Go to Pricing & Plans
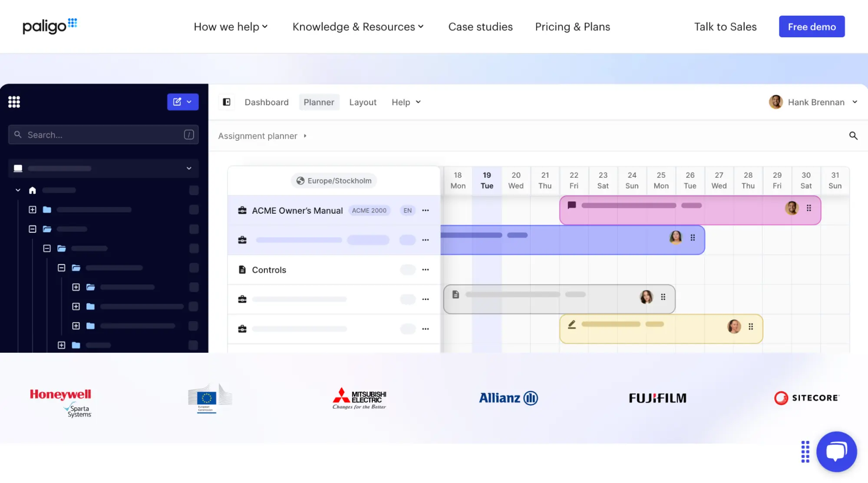This screenshot has width=868, height=483. point(573,27)
